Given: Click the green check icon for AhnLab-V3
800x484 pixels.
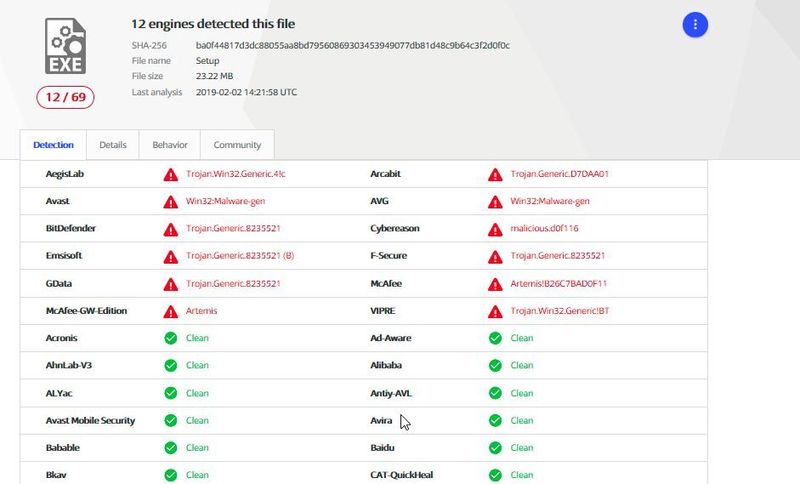Looking at the screenshot, I should (x=170, y=365).
